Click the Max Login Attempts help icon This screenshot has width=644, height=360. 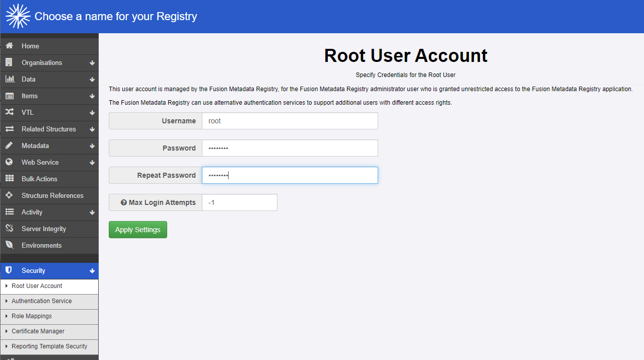point(124,202)
